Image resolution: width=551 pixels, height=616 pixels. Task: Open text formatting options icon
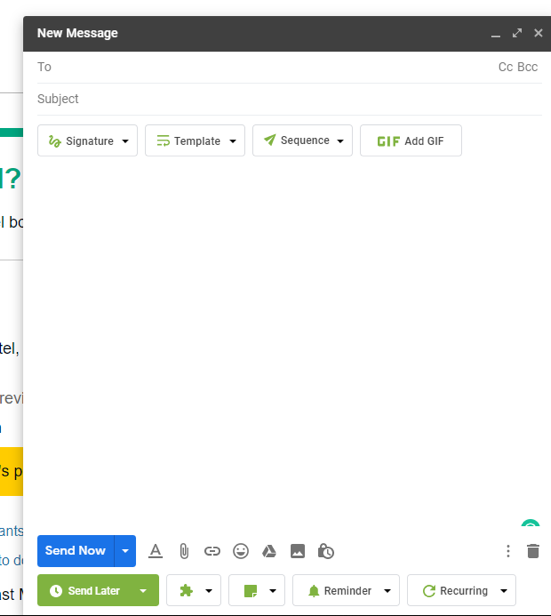[x=156, y=551]
